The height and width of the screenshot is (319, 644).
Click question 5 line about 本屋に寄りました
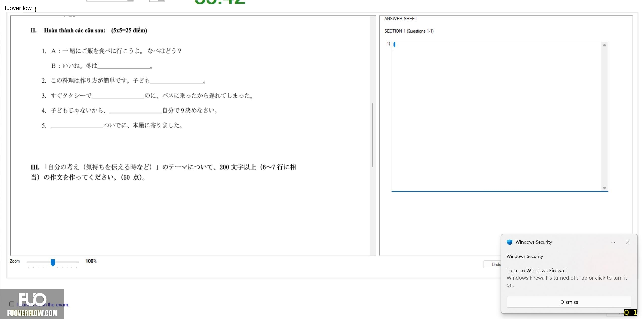[112, 125]
